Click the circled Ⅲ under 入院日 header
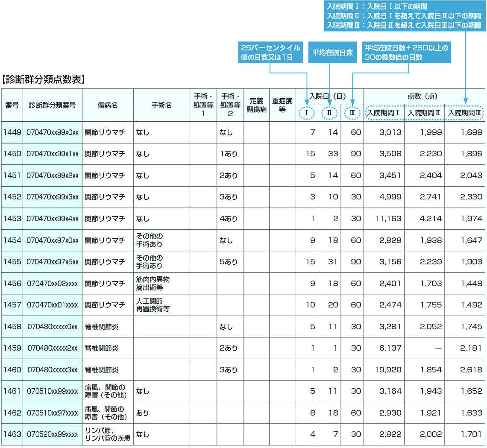Viewport: 487px width, 448px height. click(x=352, y=113)
